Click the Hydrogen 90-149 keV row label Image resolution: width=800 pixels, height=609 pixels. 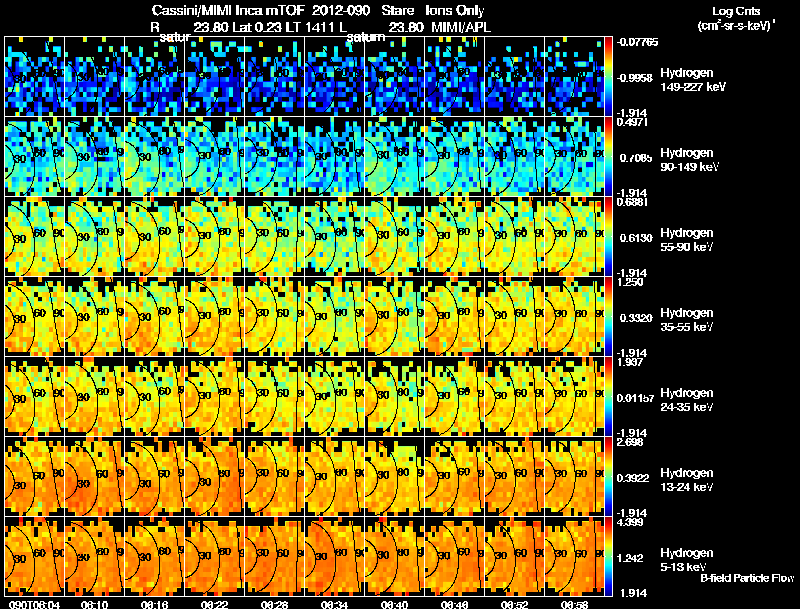click(x=689, y=160)
